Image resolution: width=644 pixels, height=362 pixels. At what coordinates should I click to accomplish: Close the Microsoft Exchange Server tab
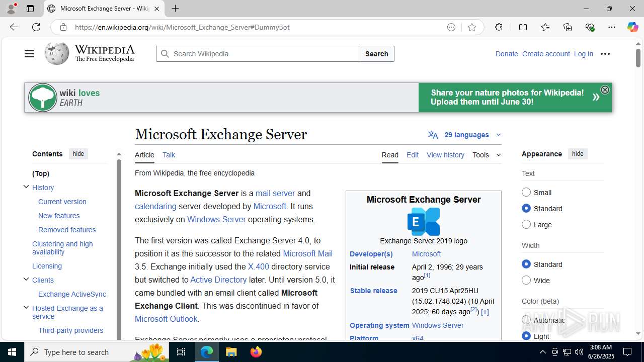click(157, 9)
